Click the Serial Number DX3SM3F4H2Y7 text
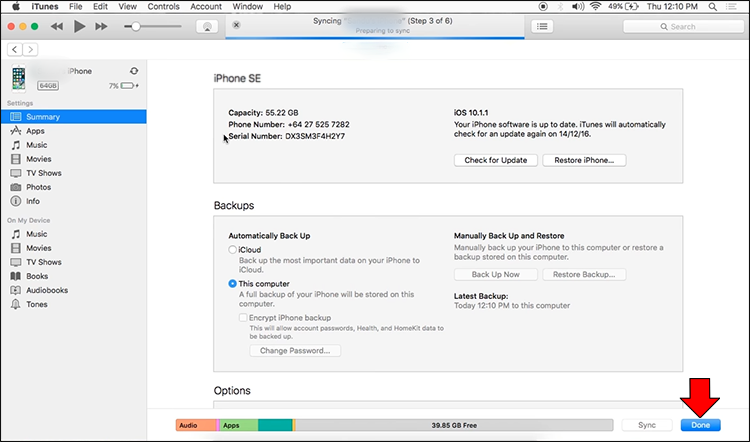 click(287, 136)
